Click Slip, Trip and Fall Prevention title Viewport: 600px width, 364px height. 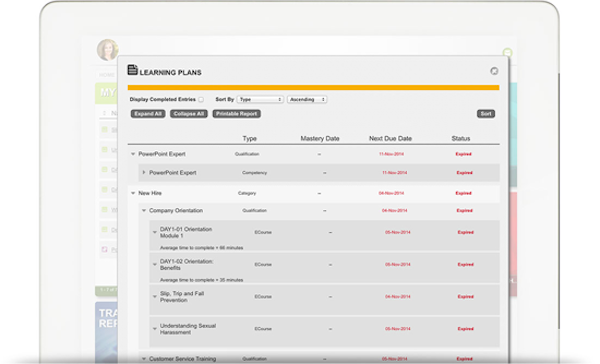click(182, 297)
